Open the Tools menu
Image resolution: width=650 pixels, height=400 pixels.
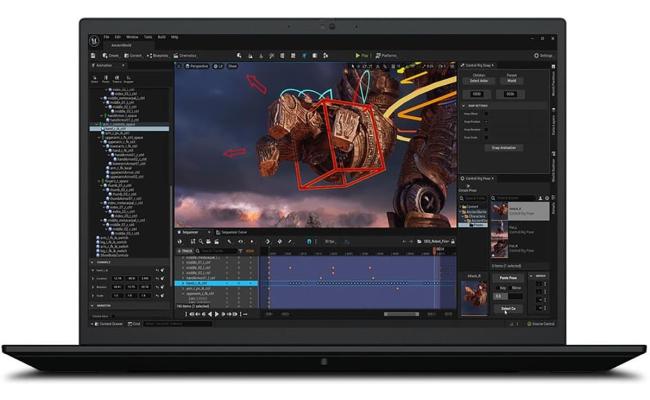pos(148,37)
